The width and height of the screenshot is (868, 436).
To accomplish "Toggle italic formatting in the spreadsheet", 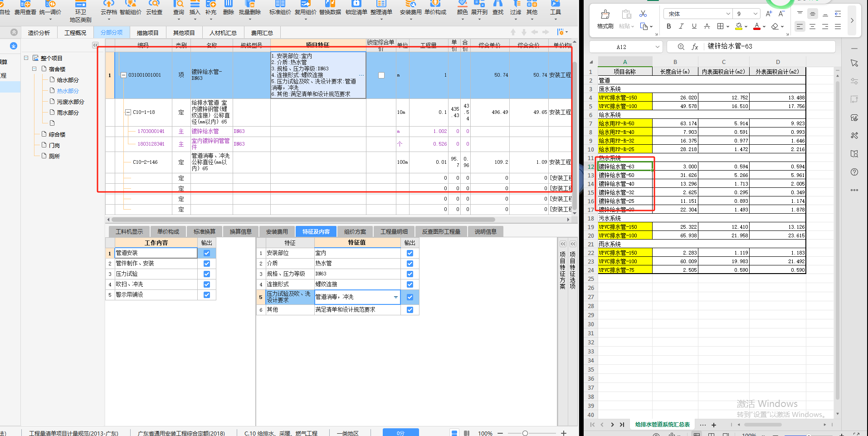I will 681,26.
